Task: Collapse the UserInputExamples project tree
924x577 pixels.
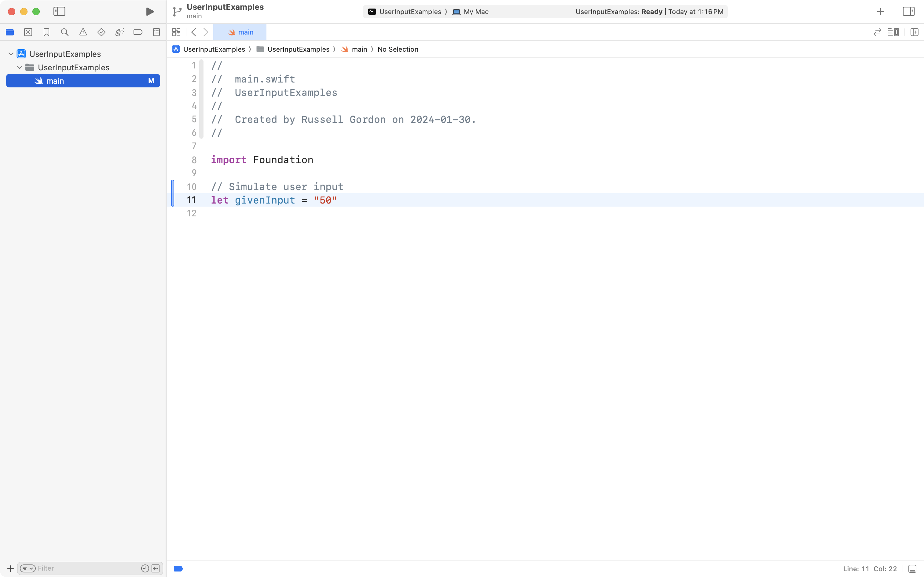Action: (x=11, y=53)
